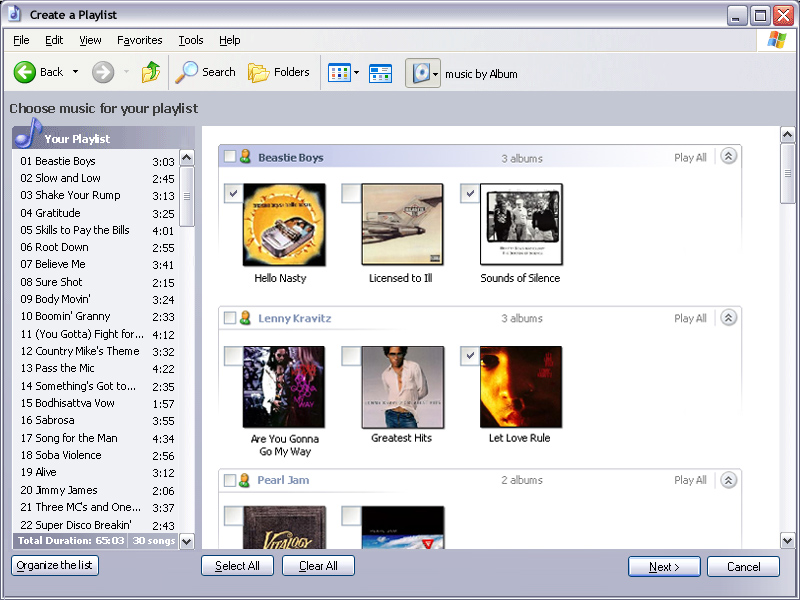This screenshot has height=600, width=800.
Task: Click the Views grid icon
Action: click(339, 73)
